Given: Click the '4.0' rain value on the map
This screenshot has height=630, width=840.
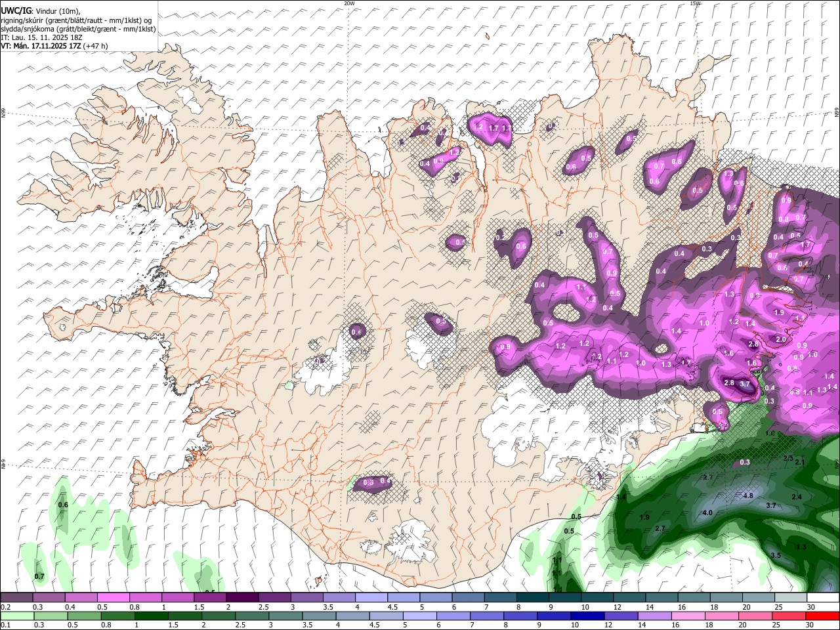Looking at the screenshot, I should pos(707,513).
